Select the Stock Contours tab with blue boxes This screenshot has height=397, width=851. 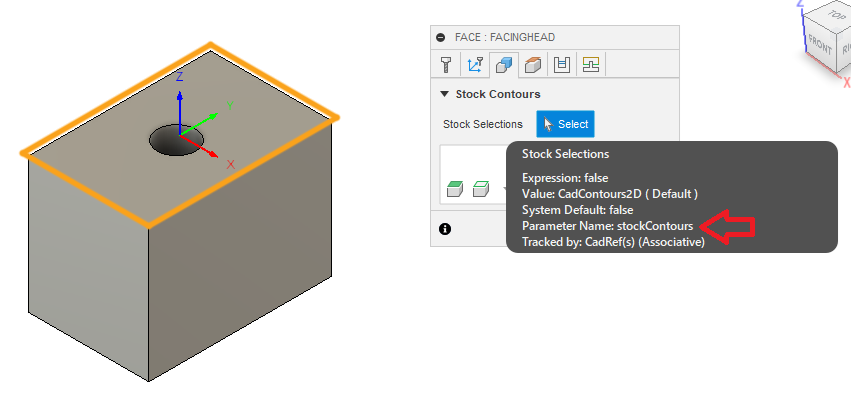[x=504, y=65]
